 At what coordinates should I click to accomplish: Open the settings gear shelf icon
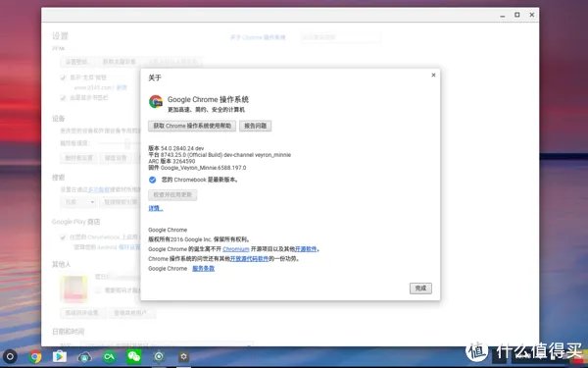coord(183,356)
